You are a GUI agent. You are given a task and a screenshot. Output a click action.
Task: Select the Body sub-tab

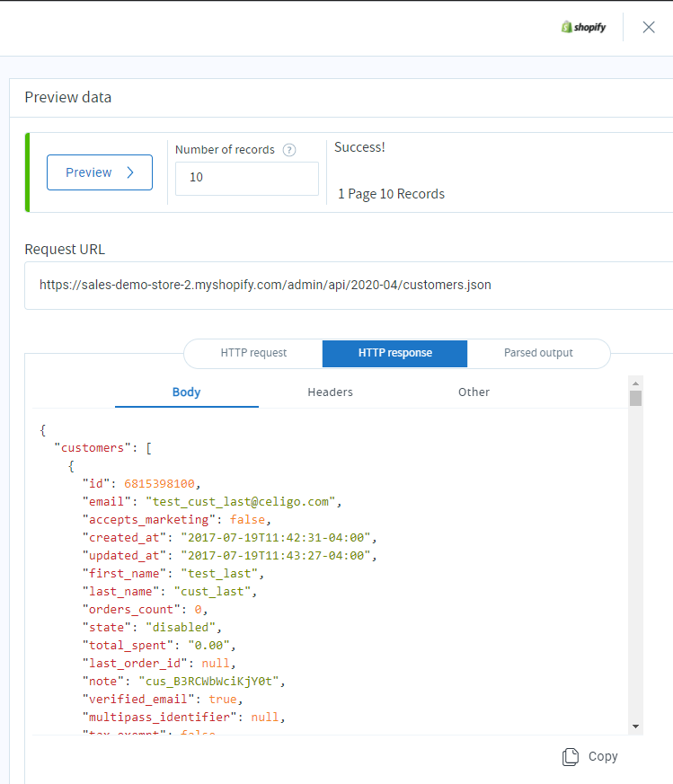point(187,392)
